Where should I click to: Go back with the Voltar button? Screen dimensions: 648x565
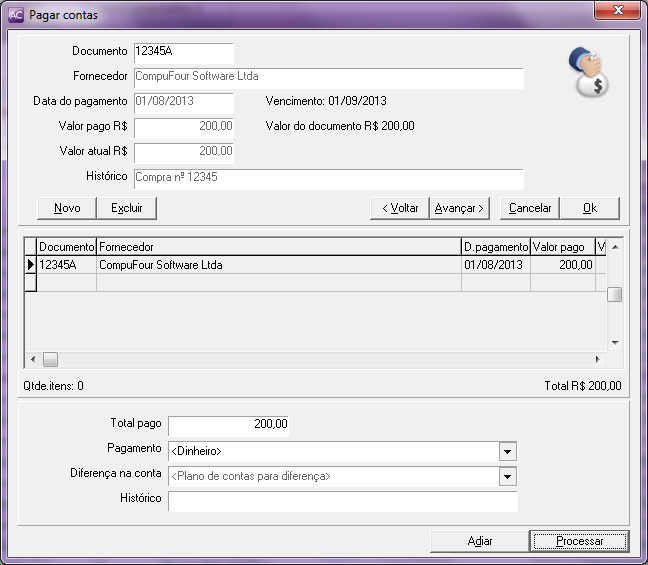398,208
